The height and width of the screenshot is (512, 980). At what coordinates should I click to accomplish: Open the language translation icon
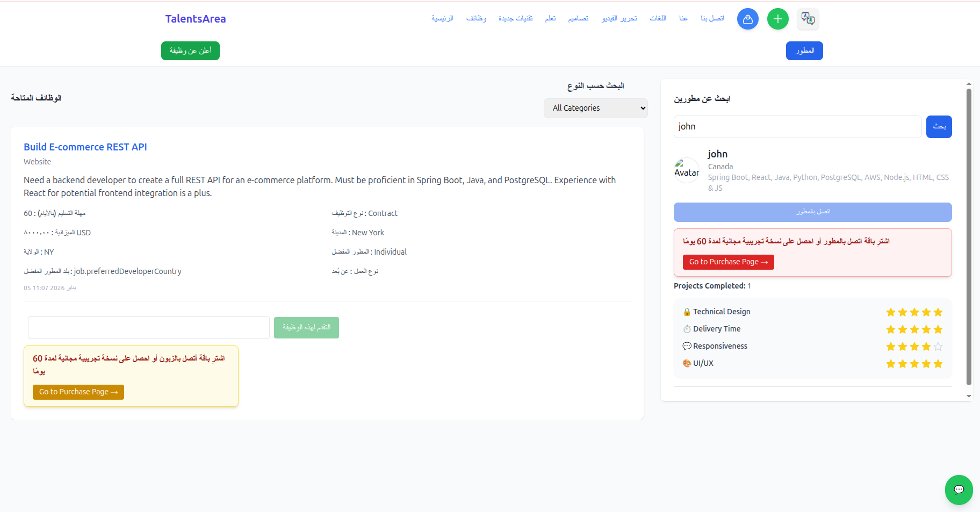[x=808, y=18]
